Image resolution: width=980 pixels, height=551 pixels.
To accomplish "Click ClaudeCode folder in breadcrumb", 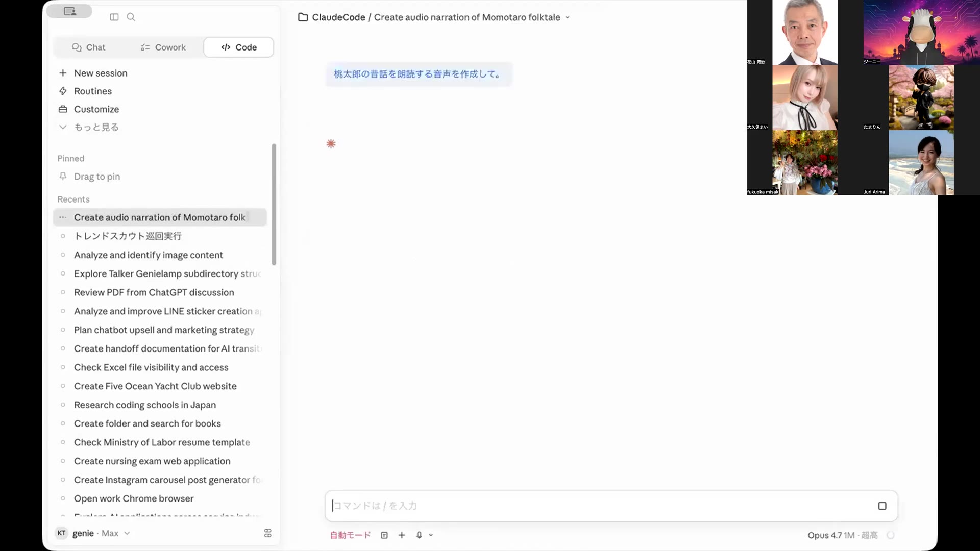I will (332, 17).
